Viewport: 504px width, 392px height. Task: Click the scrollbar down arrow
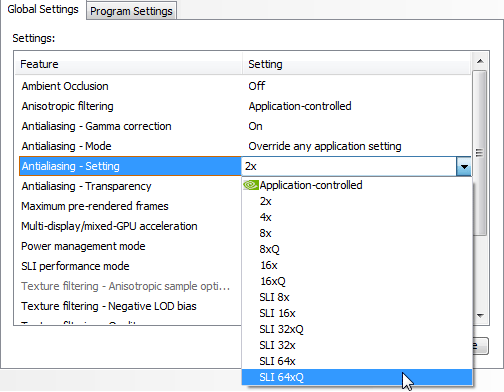click(x=480, y=315)
